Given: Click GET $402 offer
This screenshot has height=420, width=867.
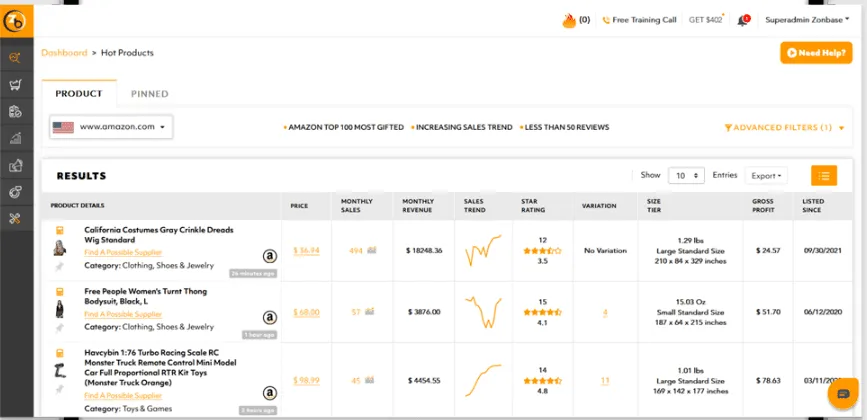Looking at the screenshot, I should pos(706,20).
